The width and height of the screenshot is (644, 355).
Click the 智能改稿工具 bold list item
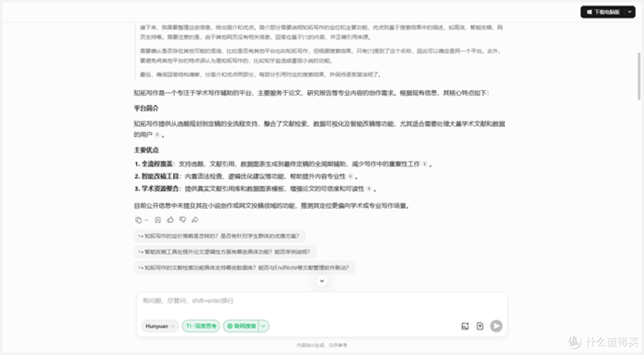coord(160,176)
